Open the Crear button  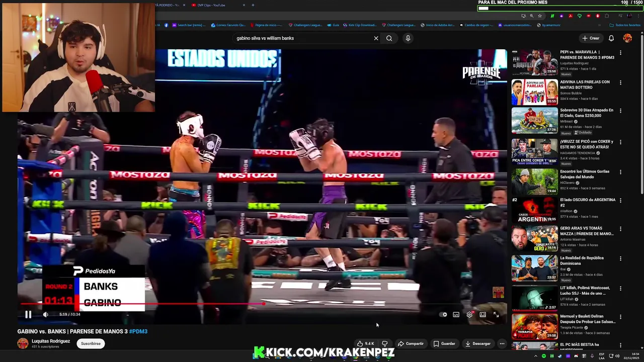point(591,38)
